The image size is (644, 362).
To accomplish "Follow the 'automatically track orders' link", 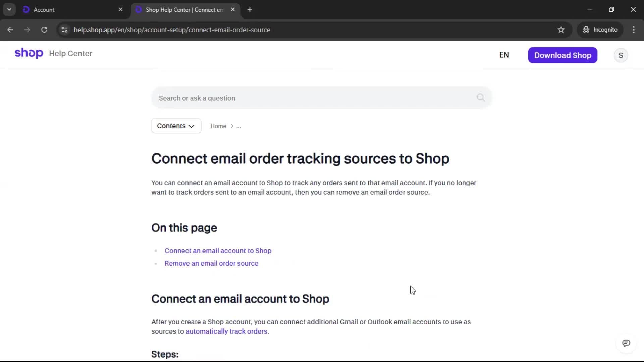I will [x=226, y=331].
